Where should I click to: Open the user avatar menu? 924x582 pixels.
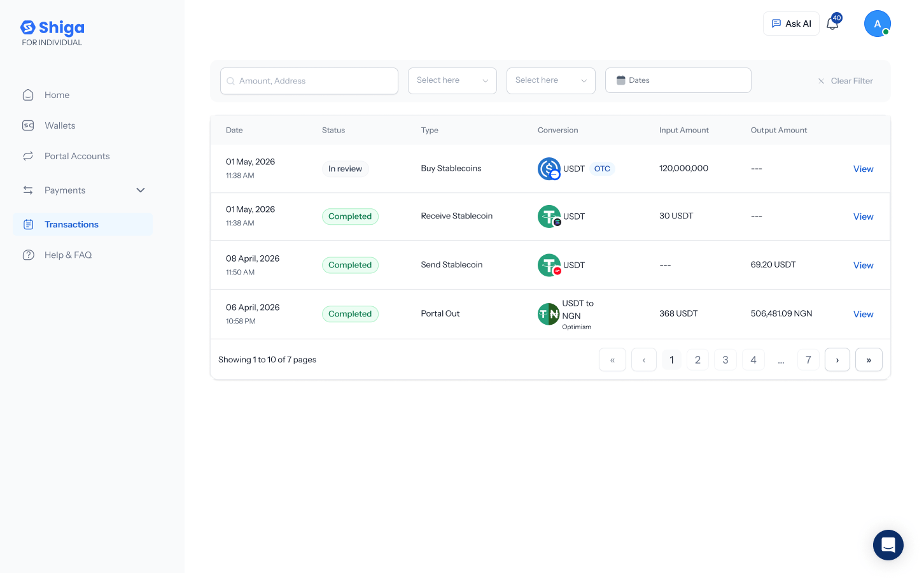pos(878,24)
